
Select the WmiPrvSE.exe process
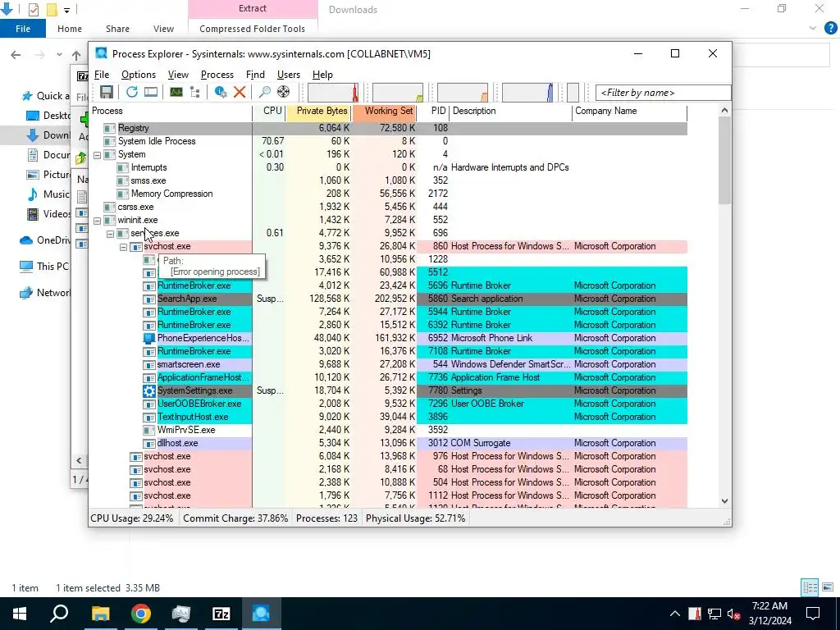point(388,430)
